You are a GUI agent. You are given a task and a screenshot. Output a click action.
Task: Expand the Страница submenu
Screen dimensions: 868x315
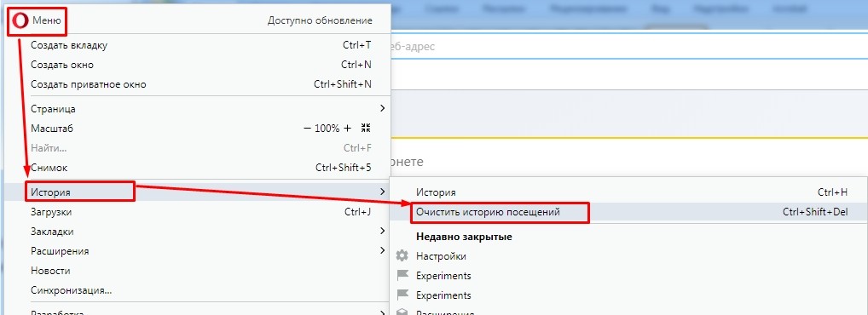click(x=198, y=108)
